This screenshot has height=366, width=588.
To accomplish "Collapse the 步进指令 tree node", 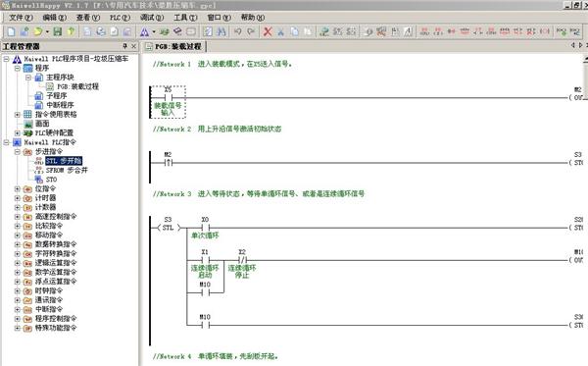I will (x=18, y=152).
